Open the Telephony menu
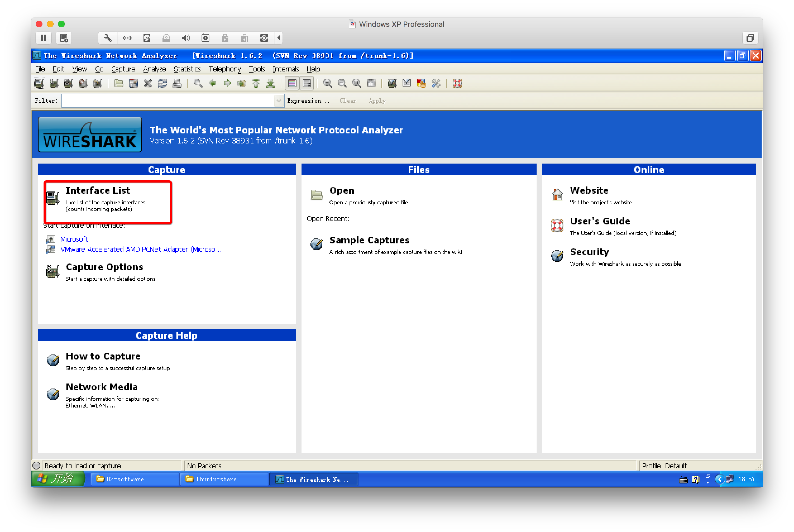Screen dimensions: 794x532 tap(224, 69)
